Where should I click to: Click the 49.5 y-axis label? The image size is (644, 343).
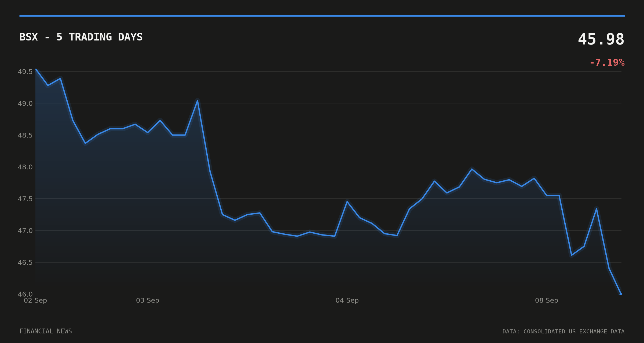25,72
